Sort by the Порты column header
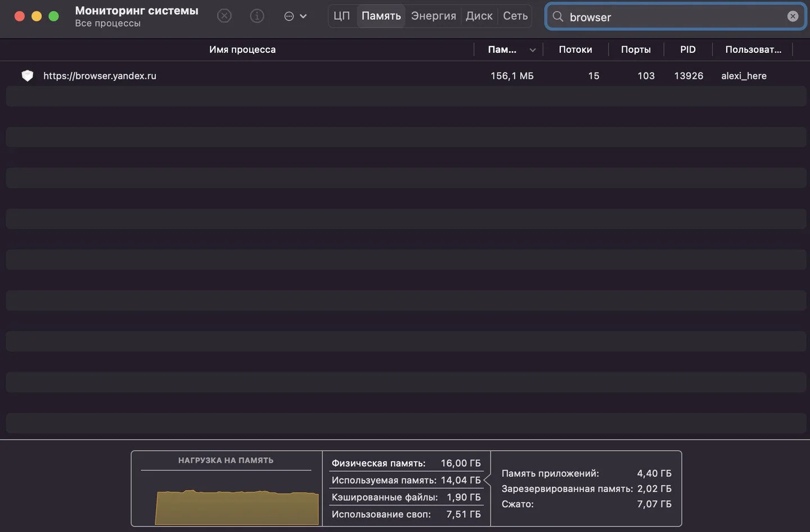810x532 pixels. coord(636,49)
